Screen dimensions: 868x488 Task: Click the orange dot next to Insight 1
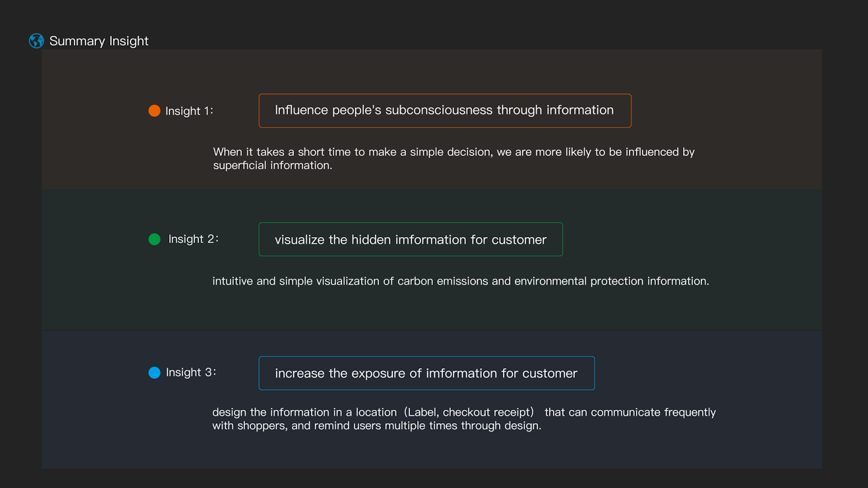click(x=155, y=111)
